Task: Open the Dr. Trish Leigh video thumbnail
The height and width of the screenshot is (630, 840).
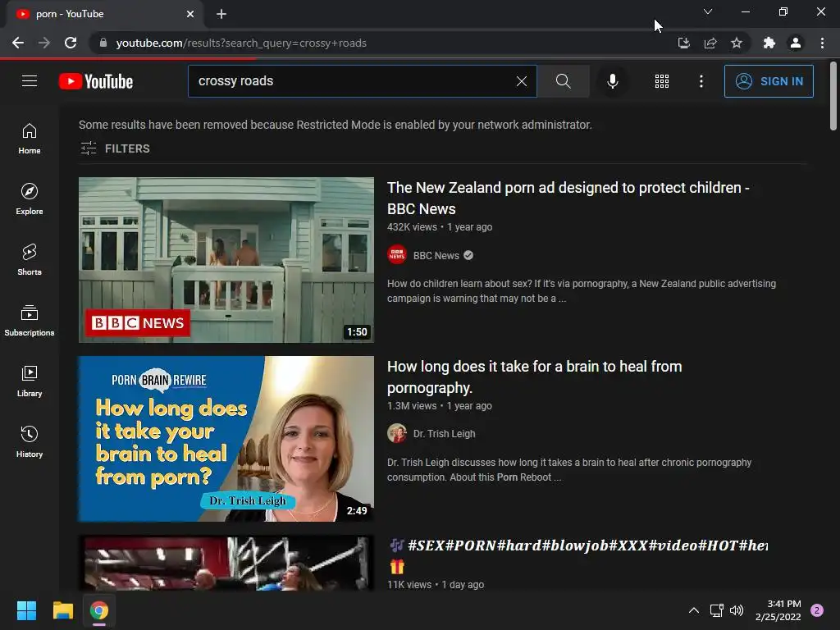Action: click(x=226, y=439)
